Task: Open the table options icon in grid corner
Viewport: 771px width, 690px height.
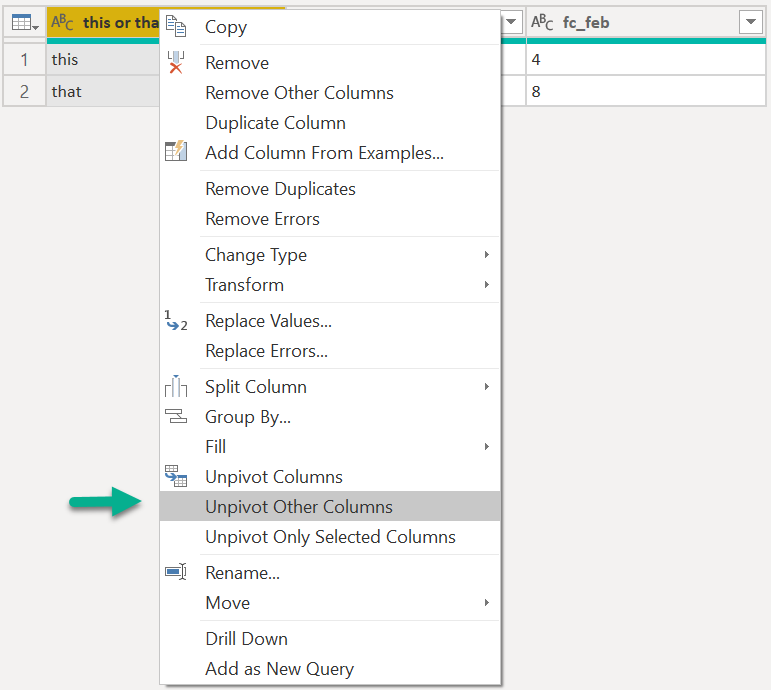Action: (x=25, y=23)
